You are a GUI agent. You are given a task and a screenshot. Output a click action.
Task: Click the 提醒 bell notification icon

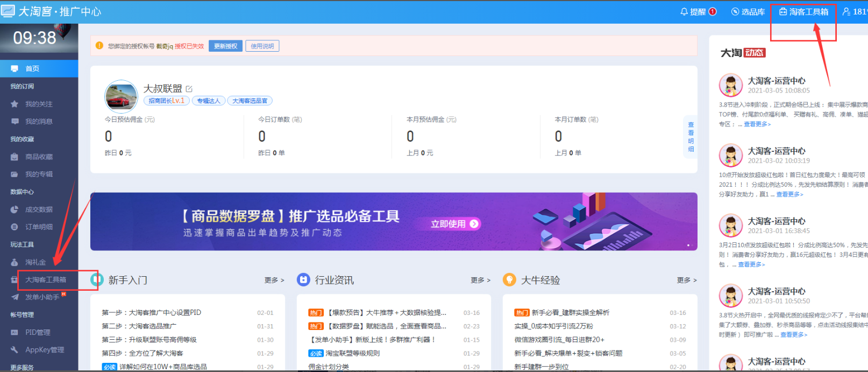pos(684,12)
